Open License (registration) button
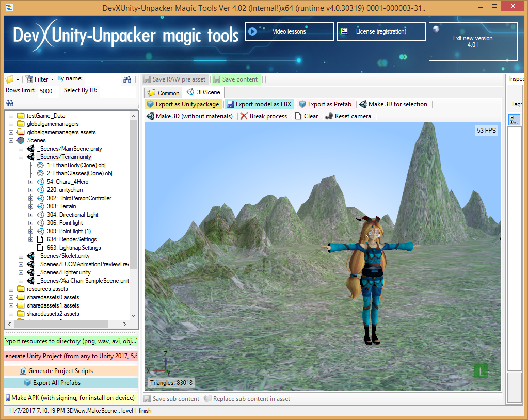 point(381,31)
